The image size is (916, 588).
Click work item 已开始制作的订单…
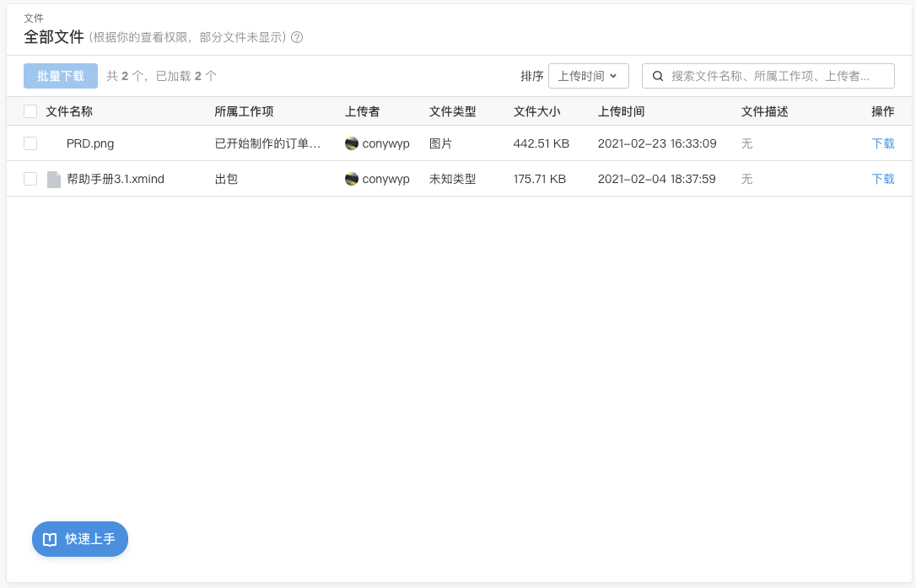point(267,143)
